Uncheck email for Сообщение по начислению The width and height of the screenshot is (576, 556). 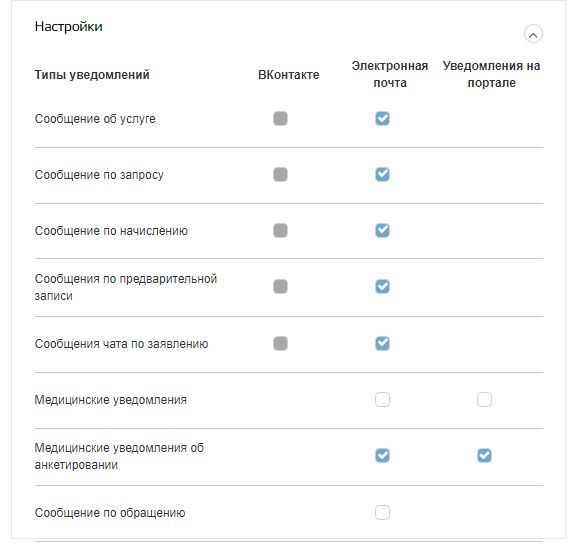coord(382,231)
